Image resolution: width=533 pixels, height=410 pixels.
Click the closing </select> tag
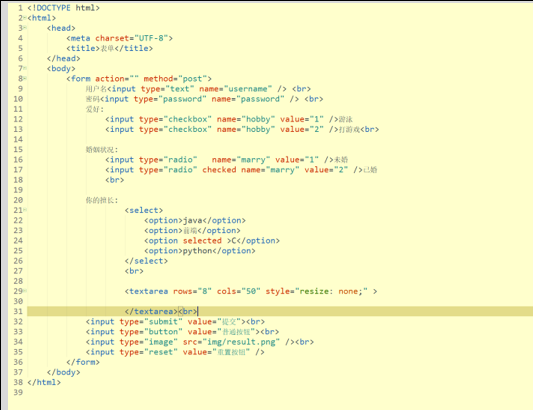146,261
